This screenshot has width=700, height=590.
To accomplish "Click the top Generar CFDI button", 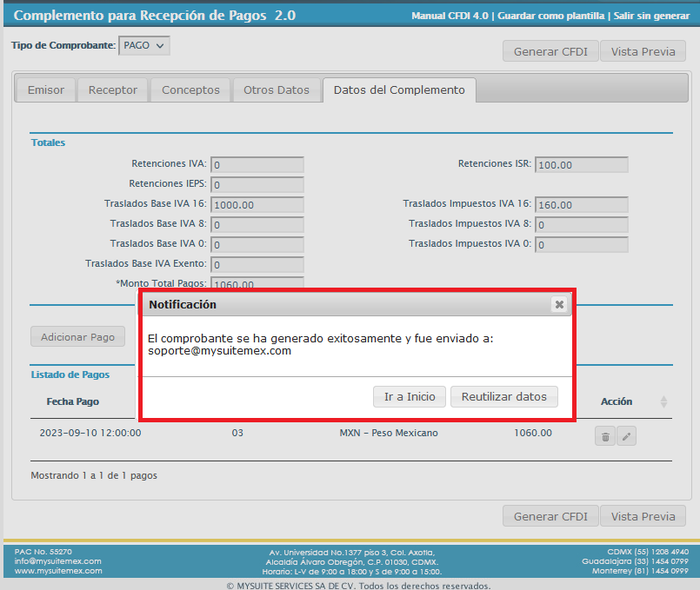I will [550, 51].
